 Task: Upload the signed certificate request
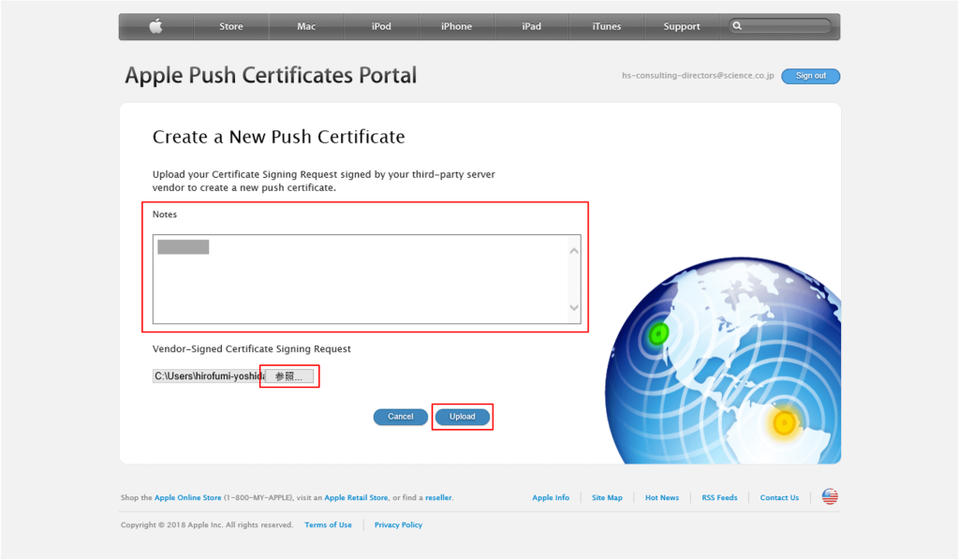[x=463, y=417]
